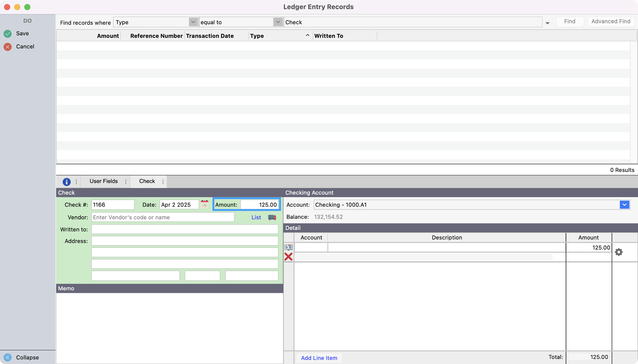Select the Check tab
Viewport: 638px width, 364px height.
point(147,181)
